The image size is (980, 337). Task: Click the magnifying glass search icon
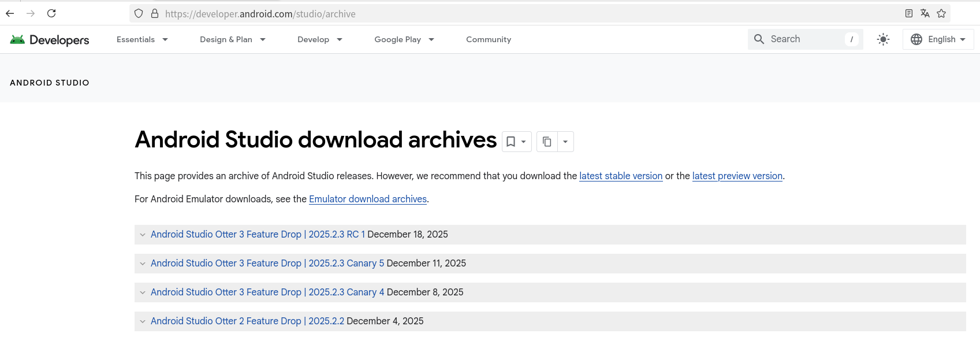[759, 39]
